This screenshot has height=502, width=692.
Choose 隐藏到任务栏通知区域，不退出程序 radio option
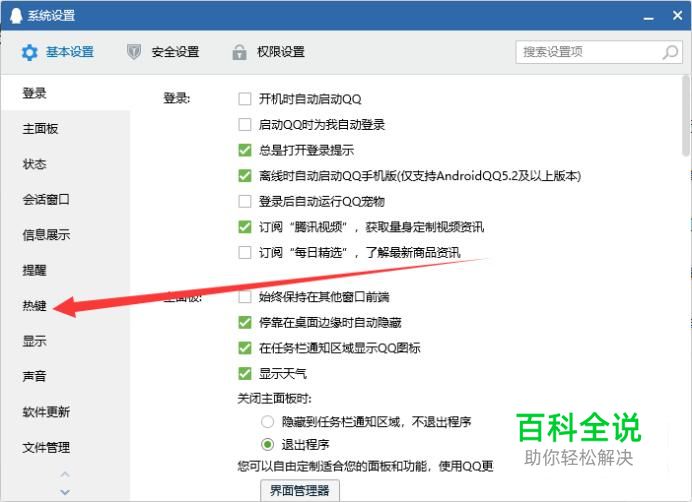(267, 422)
